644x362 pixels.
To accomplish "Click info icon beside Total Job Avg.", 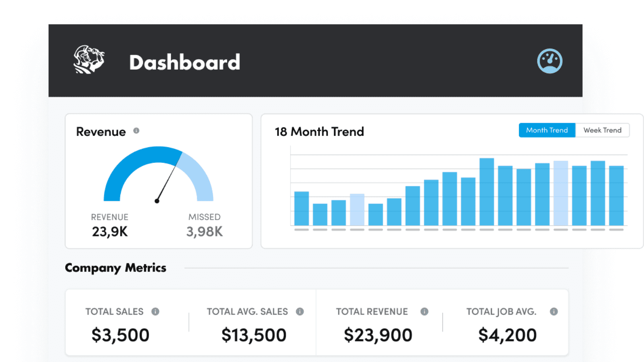I will pos(554,311).
